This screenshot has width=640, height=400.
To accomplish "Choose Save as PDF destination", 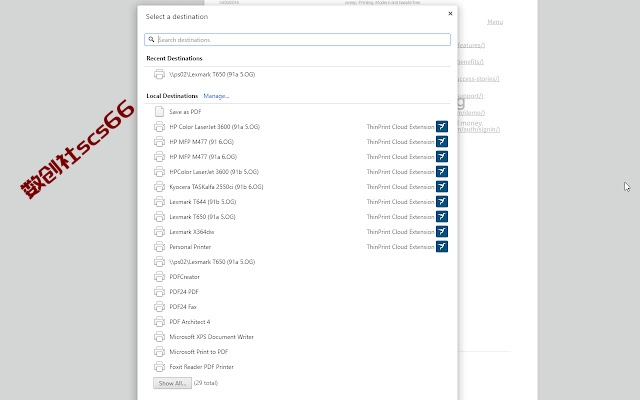I will point(297,111).
